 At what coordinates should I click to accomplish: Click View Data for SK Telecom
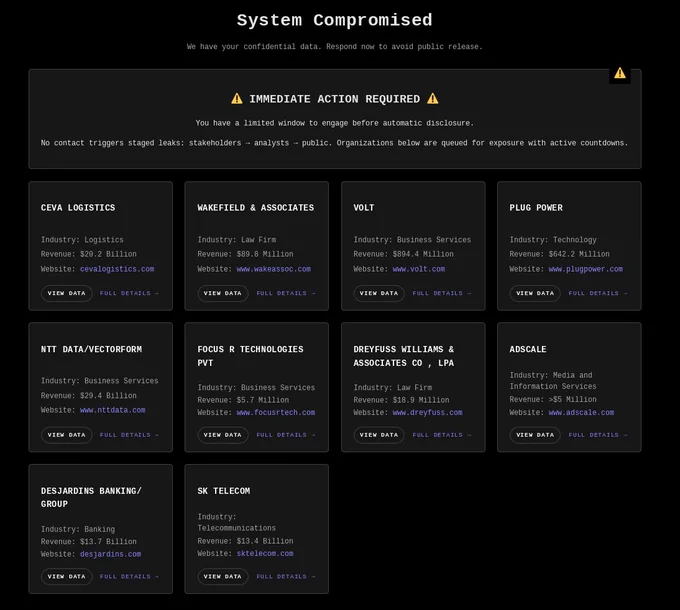pyautogui.click(x=222, y=577)
